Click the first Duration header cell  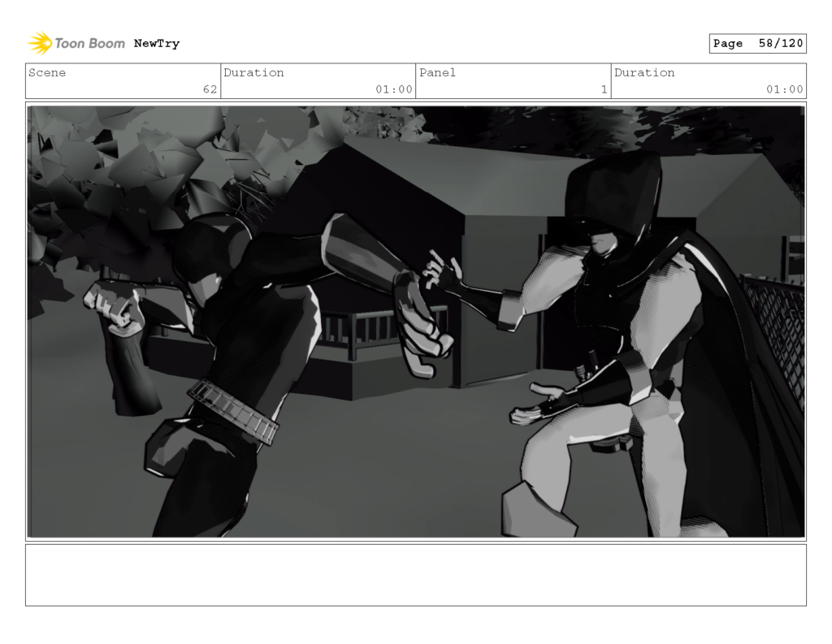pos(255,73)
